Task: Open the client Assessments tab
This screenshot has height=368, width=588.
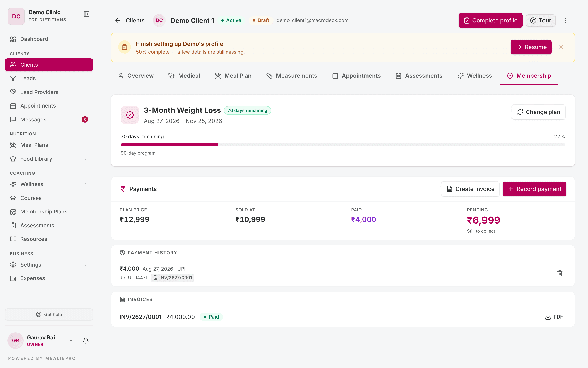Action: click(x=419, y=76)
